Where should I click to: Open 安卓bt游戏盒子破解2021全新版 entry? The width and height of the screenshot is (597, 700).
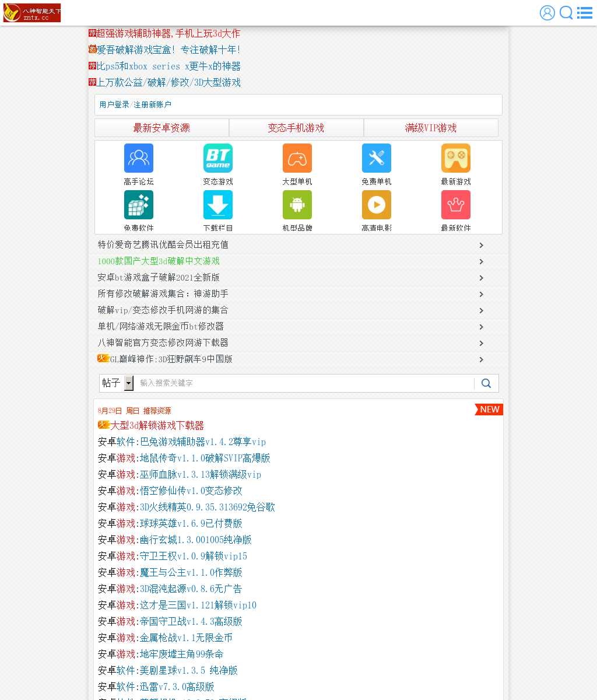pyautogui.click(x=159, y=277)
